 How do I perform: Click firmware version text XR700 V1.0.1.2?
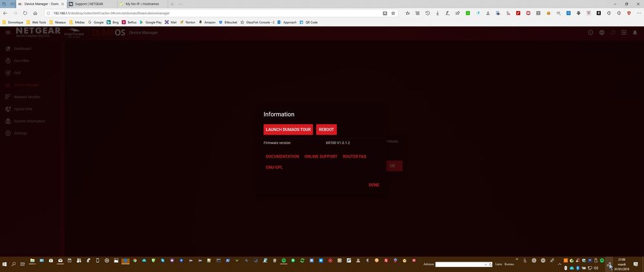click(x=337, y=143)
